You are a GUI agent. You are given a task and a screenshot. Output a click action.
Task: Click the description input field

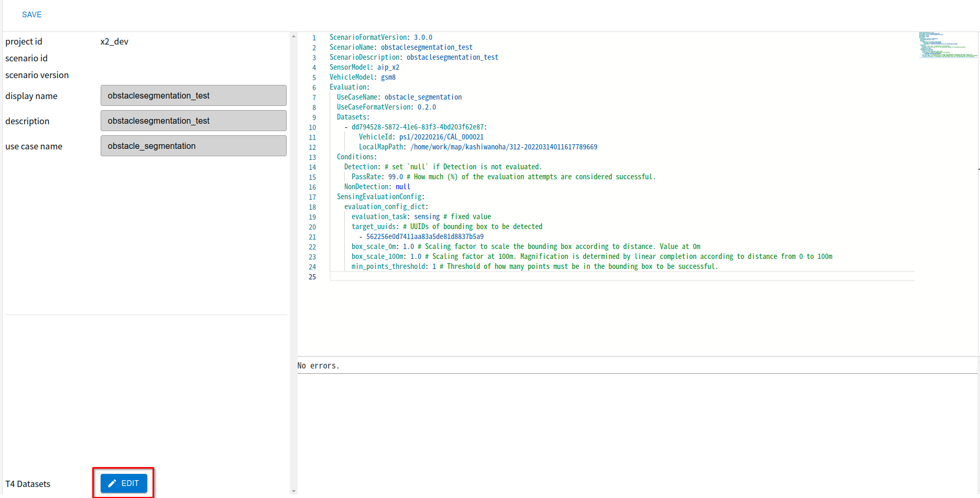193,121
